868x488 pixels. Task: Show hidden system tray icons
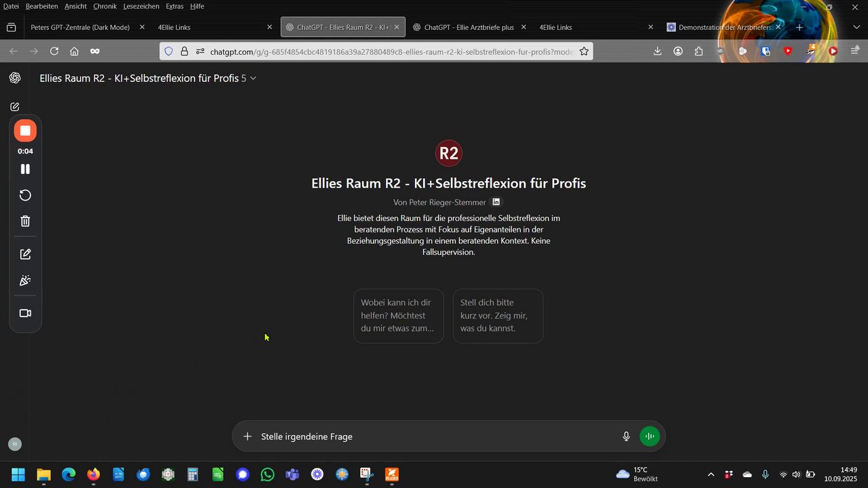(711, 474)
